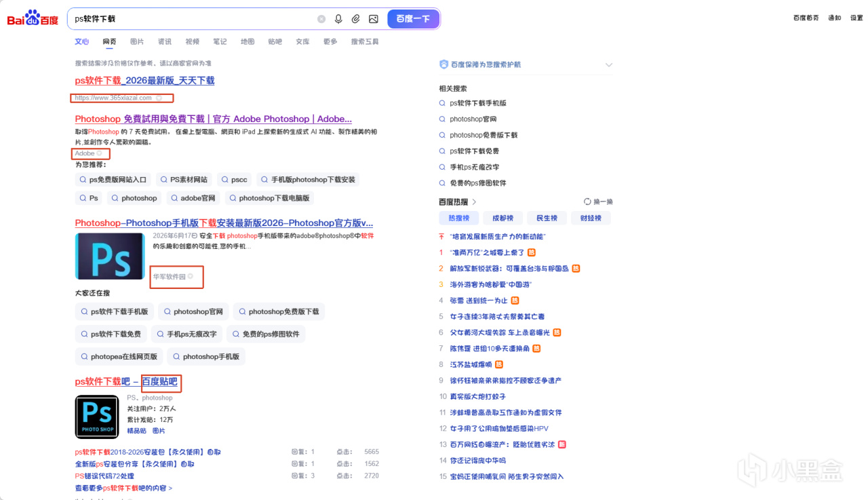Select the PS素材网站 suggestion chip

pyautogui.click(x=184, y=180)
